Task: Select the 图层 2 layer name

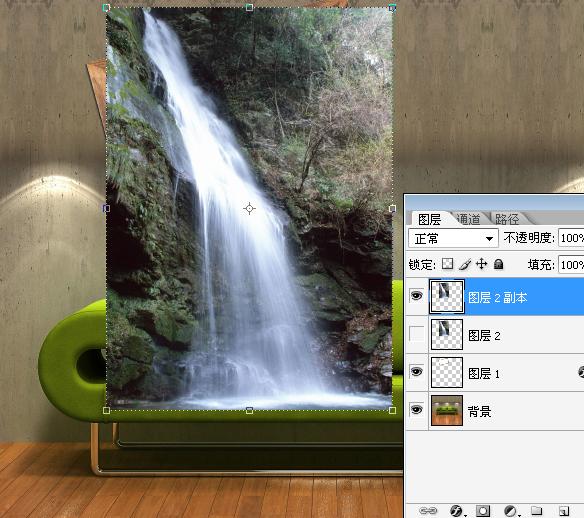Action: point(484,336)
